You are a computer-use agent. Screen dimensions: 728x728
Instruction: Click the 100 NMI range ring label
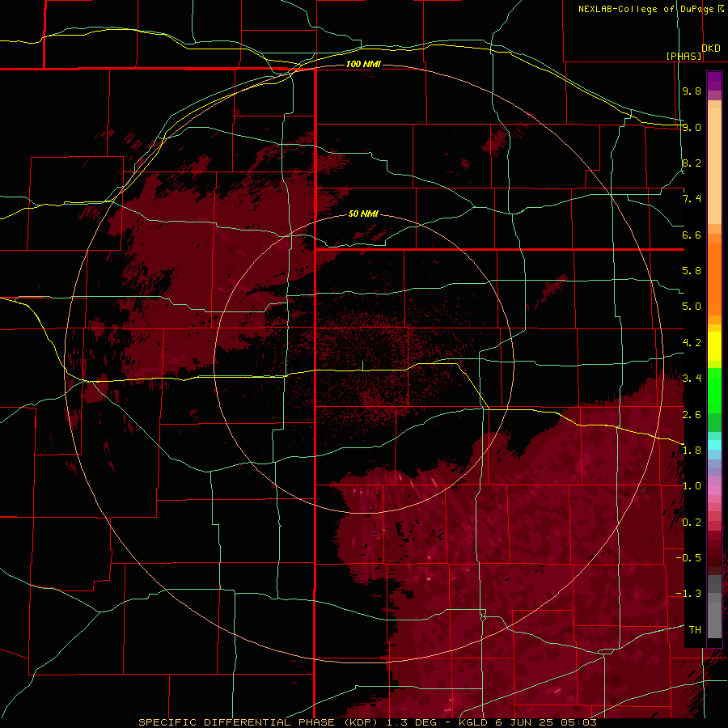coord(363,64)
